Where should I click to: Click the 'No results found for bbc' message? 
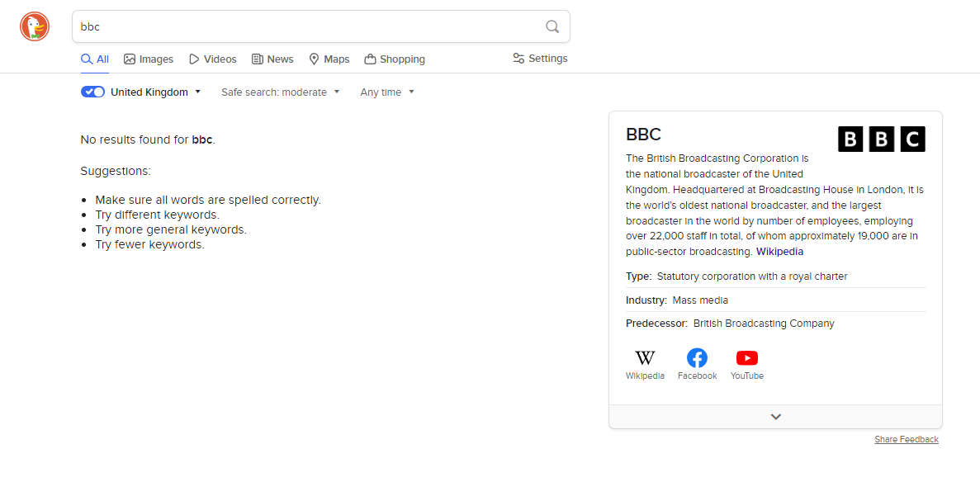(x=148, y=139)
